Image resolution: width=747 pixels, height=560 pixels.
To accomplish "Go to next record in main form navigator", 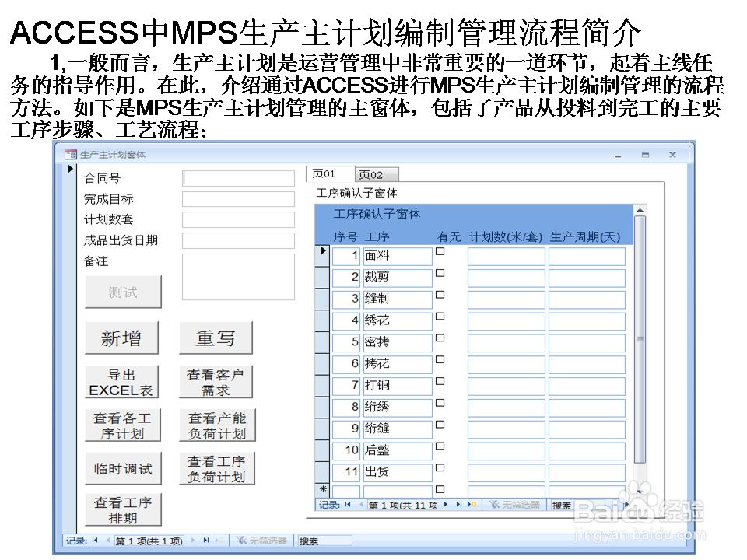I will click(x=193, y=541).
